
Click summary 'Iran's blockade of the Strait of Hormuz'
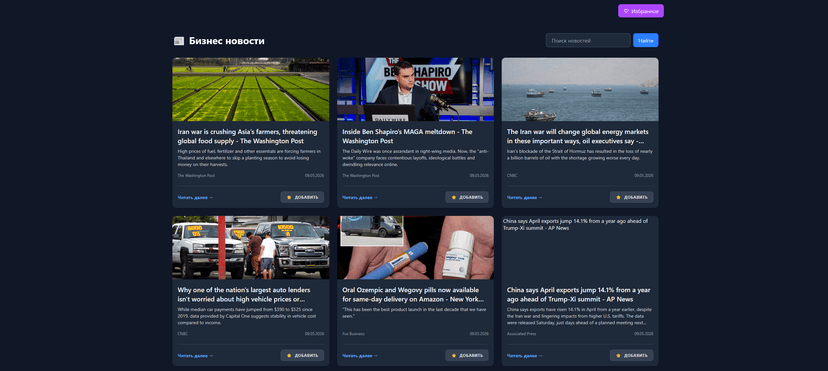point(580,155)
